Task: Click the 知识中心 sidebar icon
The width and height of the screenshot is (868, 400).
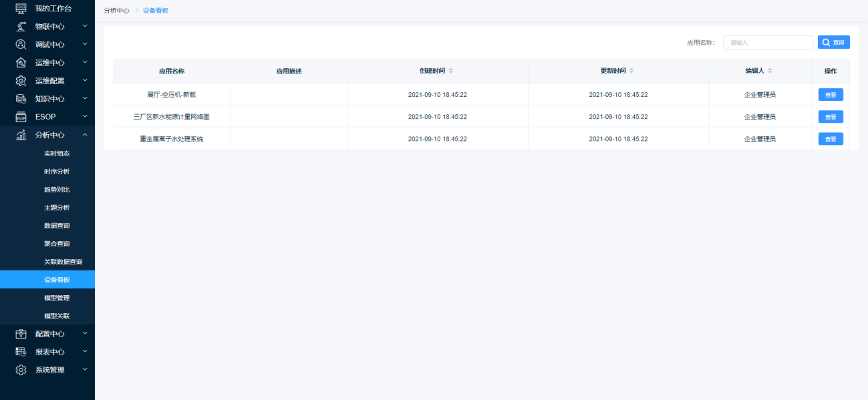Action: 21,99
